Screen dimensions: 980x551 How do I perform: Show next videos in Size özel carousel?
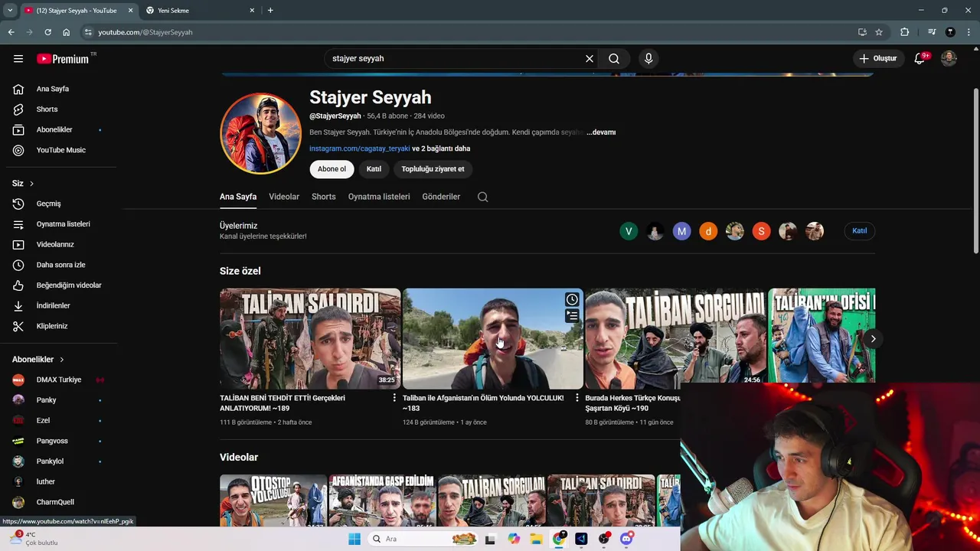click(x=873, y=339)
